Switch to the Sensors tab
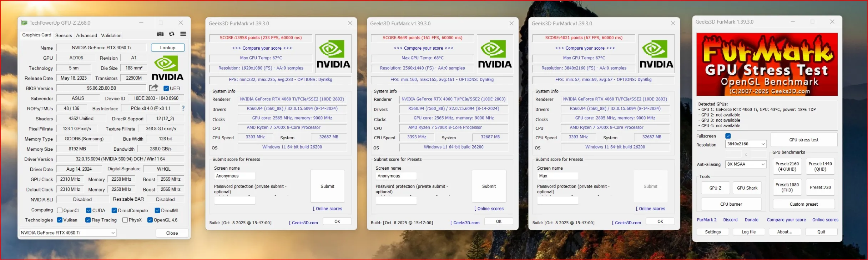The image size is (868, 260). tap(64, 35)
